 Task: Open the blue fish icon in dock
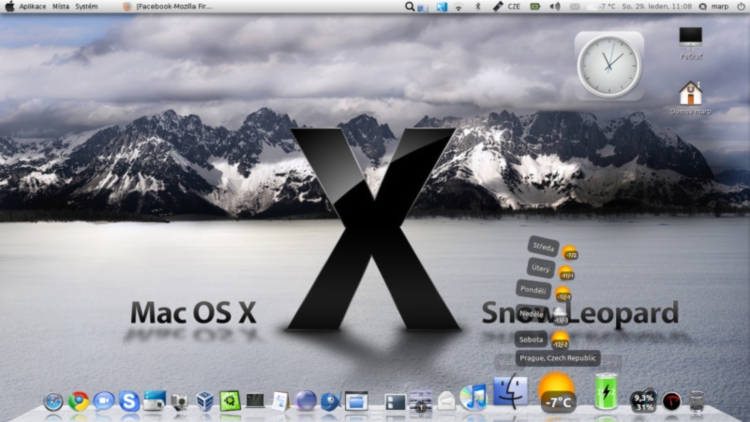[331, 401]
